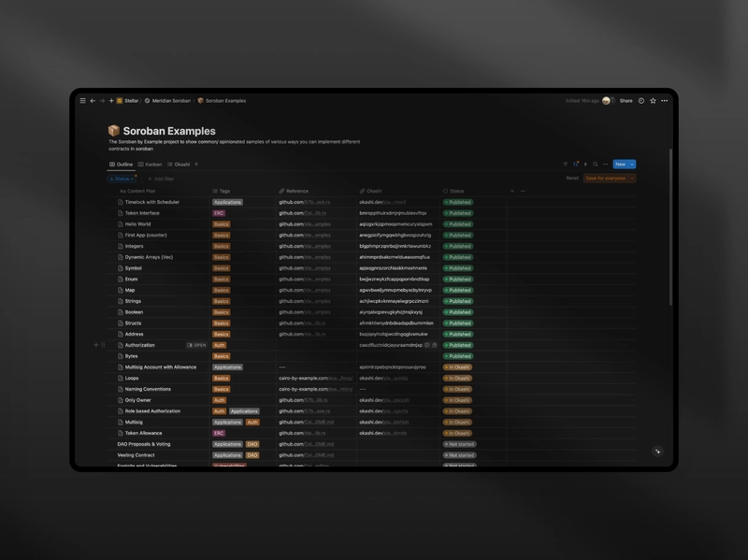Open the Timelock with Scheduler page
The image size is (748, 560).
click(x=152, y=202)
